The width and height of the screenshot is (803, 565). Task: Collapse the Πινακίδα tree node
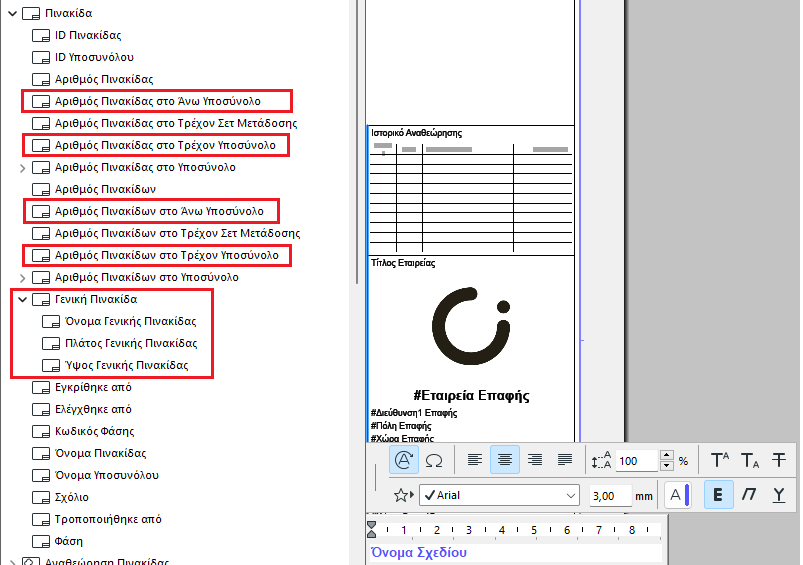tap(13, 13)
